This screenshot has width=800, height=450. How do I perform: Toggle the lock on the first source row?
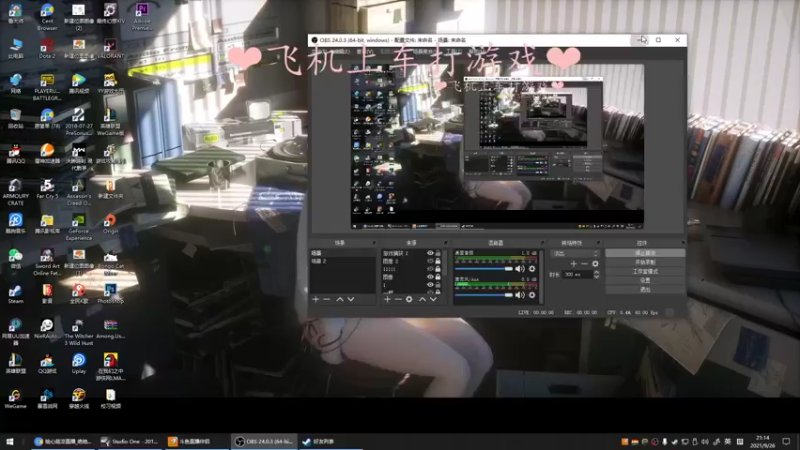(x=438, y=253)
